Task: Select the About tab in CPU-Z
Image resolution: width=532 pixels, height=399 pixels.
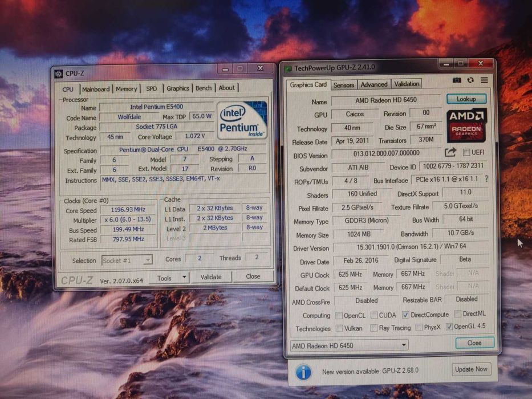Action: coord(226,88)
